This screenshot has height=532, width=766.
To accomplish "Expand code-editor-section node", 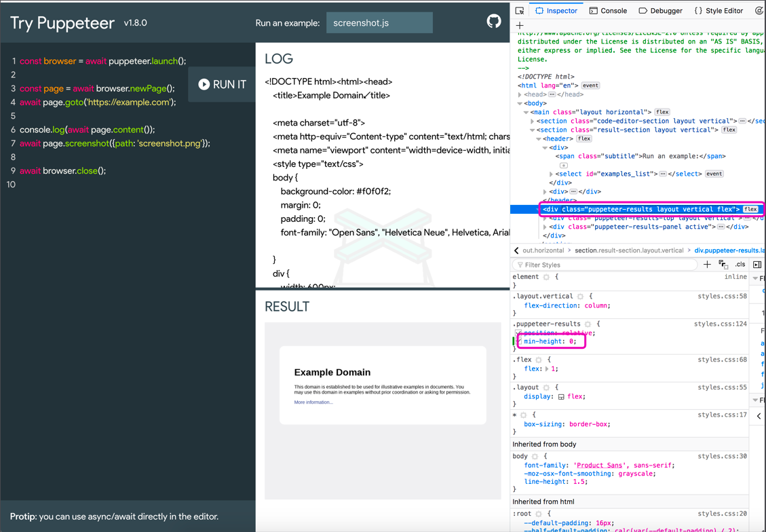I will pos(533,121).
